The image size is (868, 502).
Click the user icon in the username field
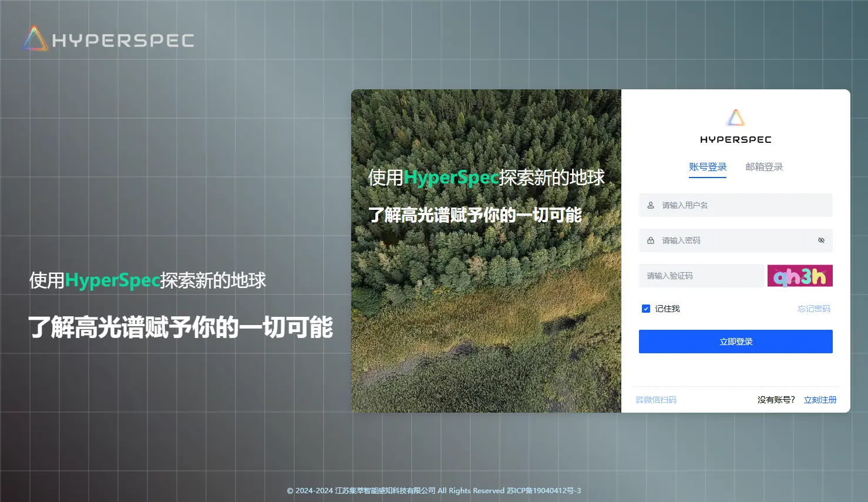tap(651, 205)
